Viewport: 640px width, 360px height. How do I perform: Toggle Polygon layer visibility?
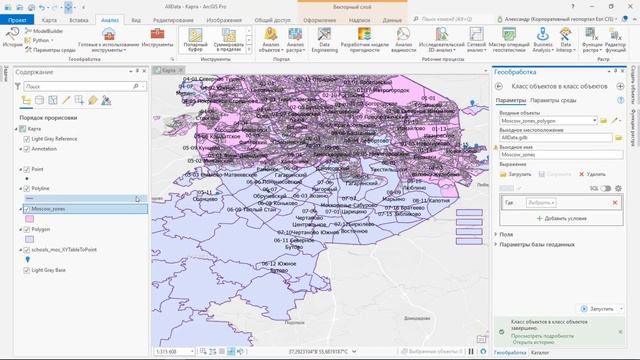click(x=27, y=229)
